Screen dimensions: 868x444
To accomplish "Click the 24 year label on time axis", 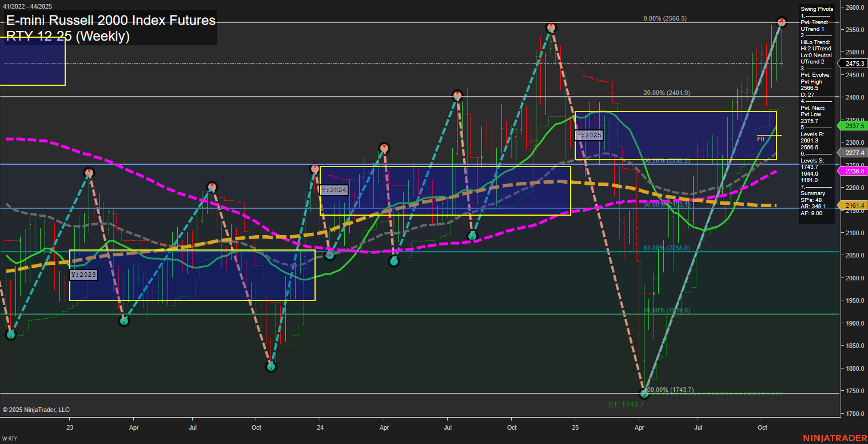I will click(x=320, y=427).
